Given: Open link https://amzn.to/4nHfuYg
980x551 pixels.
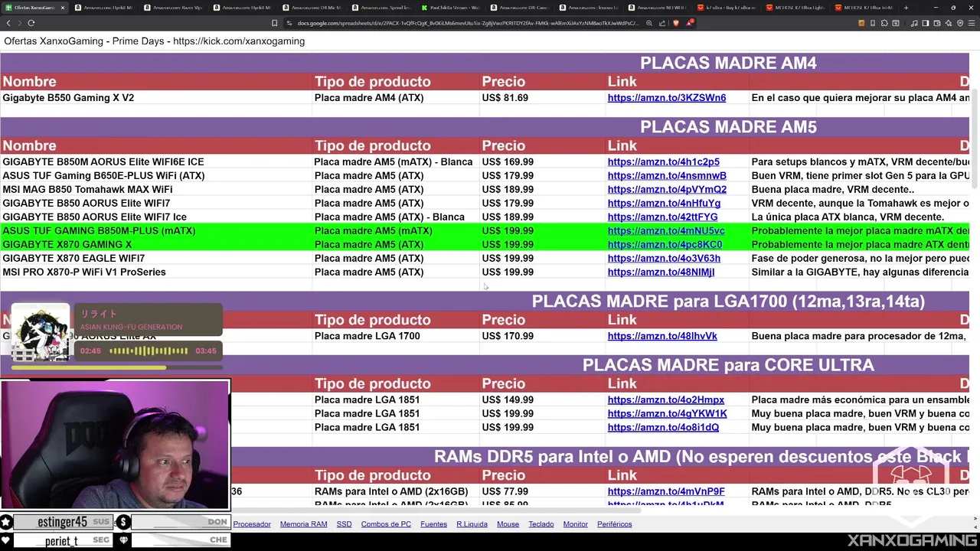Looking at the screenshot, I should coord(664,204).
